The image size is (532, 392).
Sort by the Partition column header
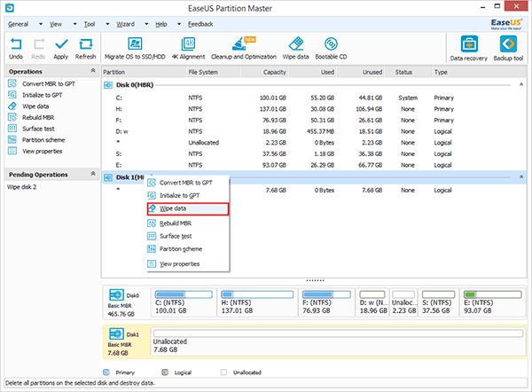pos(144,72)
